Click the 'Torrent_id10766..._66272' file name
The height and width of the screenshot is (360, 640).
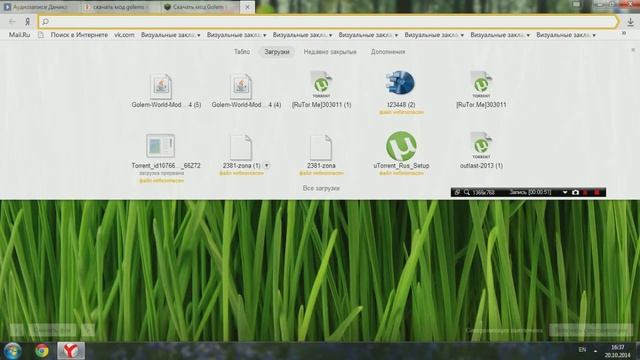click(x=166, y=166)
